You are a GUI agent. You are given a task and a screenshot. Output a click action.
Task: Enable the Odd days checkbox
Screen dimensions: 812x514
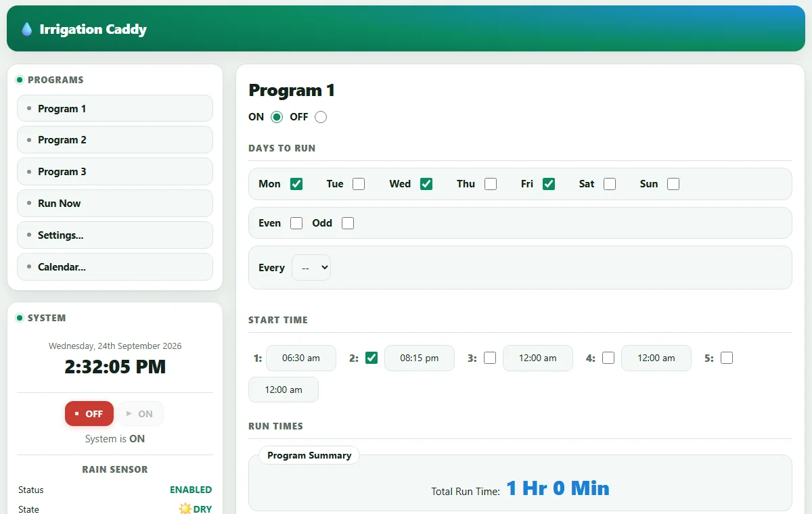tap(348, 223)
